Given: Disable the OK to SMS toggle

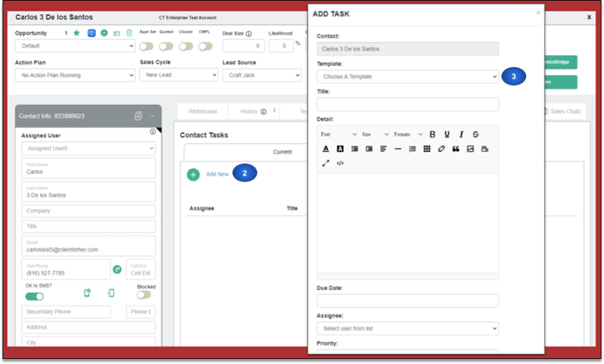Looking at the screenshot, I should (35, 296).
